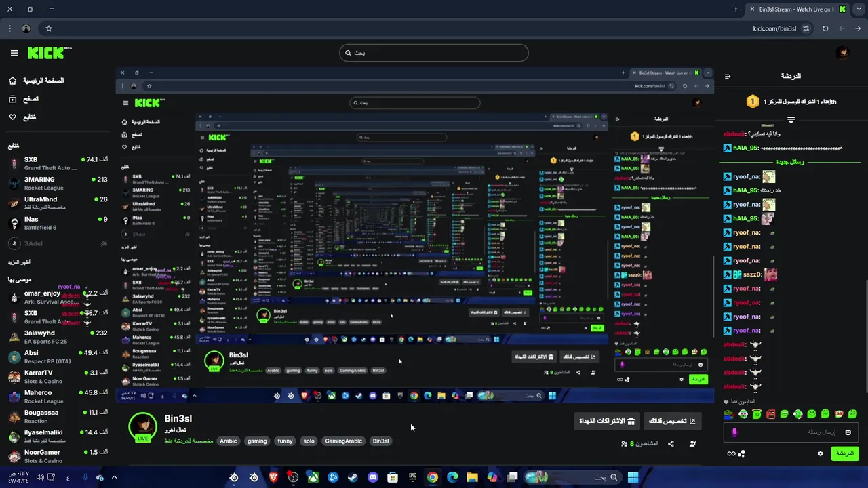
Task: Click the إرسال رسالة chat input
Action: click(791, 432)
